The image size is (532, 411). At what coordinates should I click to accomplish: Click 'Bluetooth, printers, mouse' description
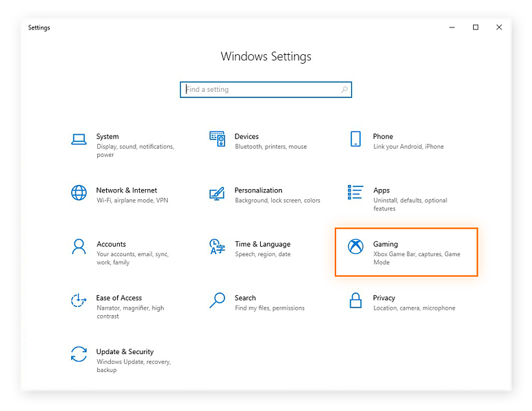[270, 147]
